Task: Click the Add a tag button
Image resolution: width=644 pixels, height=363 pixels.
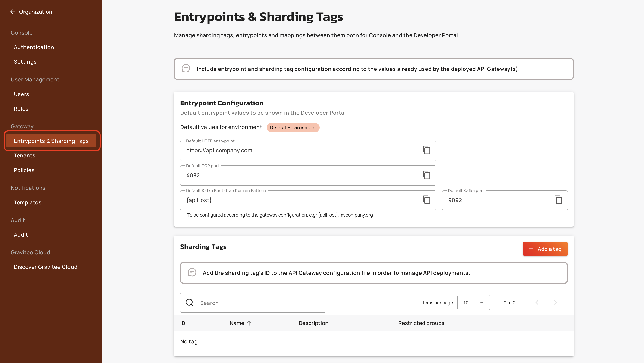Action: (545, 249)
